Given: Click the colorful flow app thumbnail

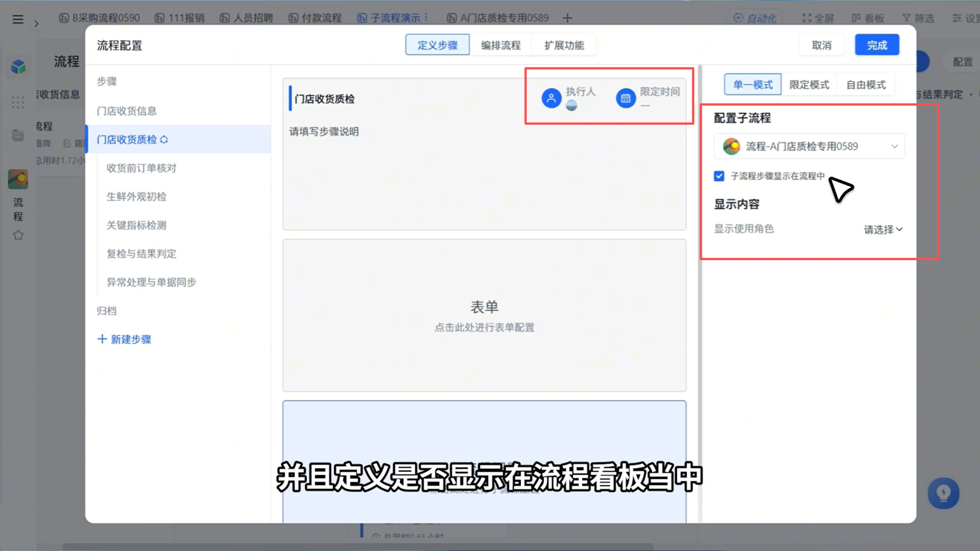Looking at the screenshot, I should [x=18, y=179].
